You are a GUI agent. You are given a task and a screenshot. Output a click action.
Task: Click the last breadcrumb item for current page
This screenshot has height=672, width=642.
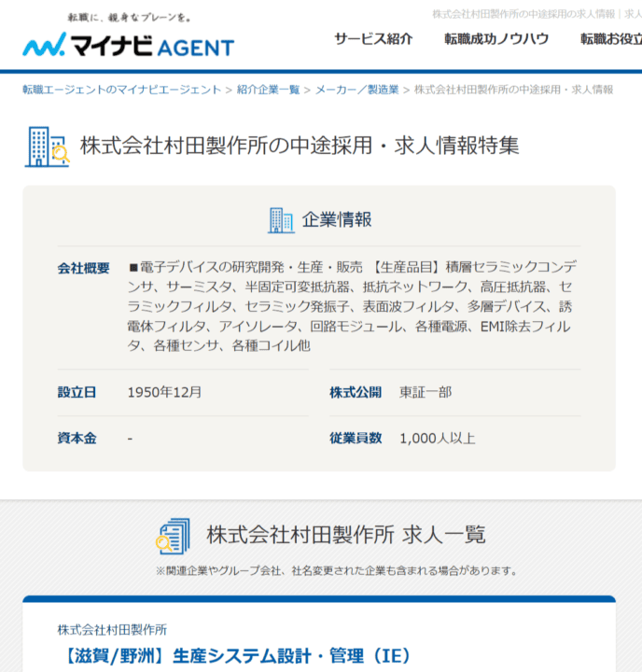[513, 90]
